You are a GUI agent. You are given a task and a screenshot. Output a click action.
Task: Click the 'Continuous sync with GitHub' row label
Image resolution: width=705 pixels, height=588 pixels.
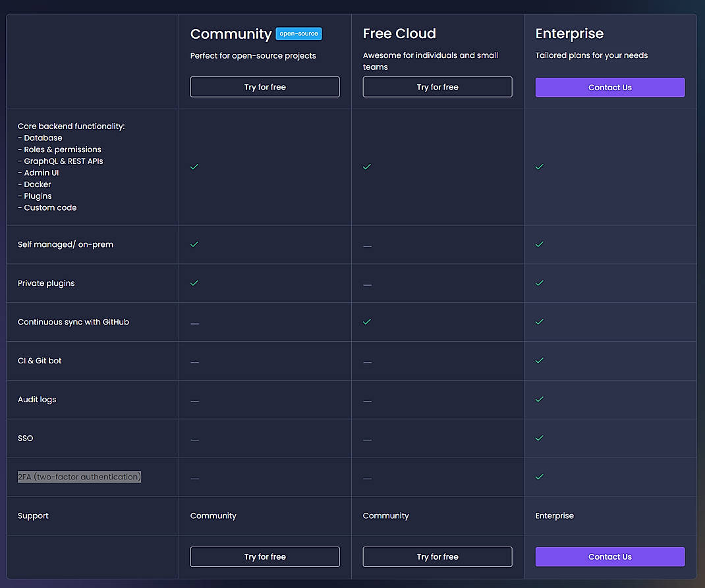tap(73, 322)
